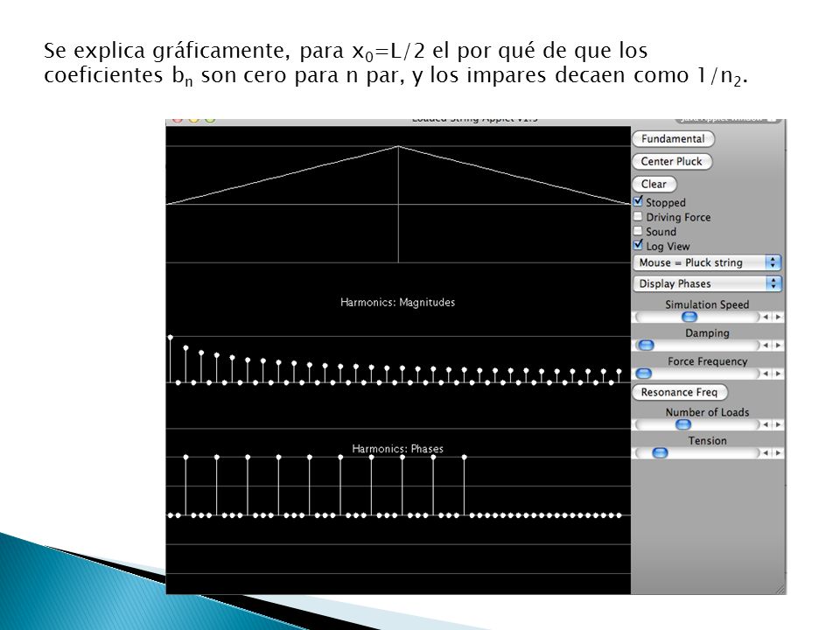Click the 'Harmonics: Magnitudes' label
840x630 pixels.
tap(397, 302)
